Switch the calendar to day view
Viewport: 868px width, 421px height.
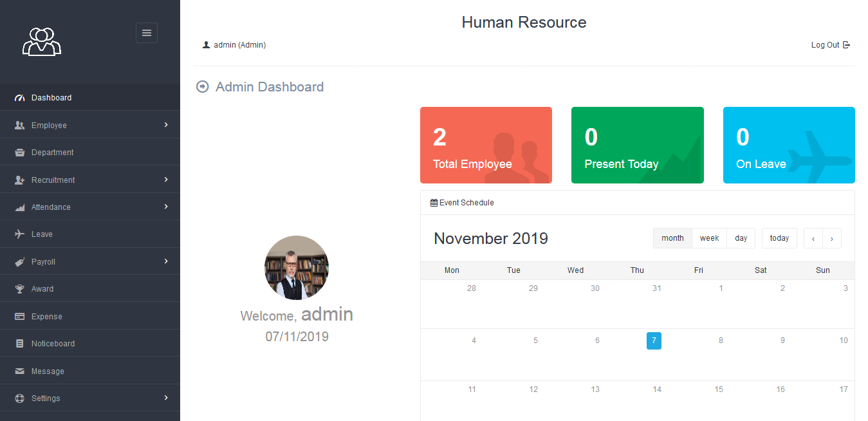pyautogui.click(x=741, y=238)
